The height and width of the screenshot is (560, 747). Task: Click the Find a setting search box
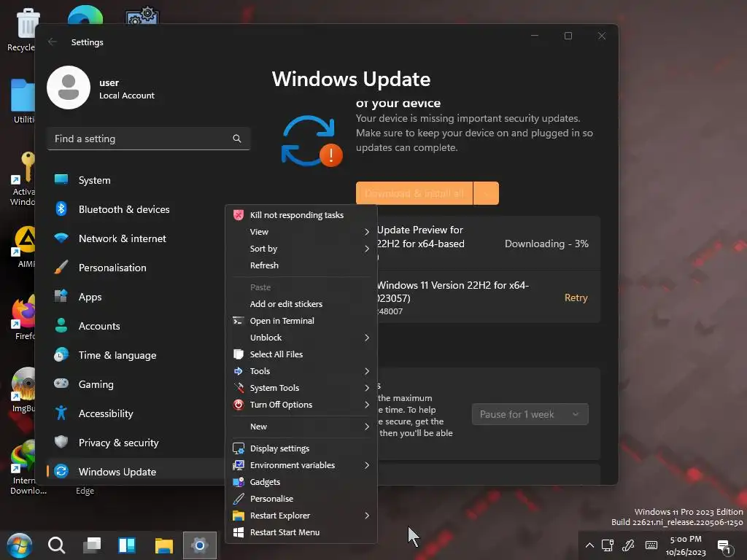(149, 139)
